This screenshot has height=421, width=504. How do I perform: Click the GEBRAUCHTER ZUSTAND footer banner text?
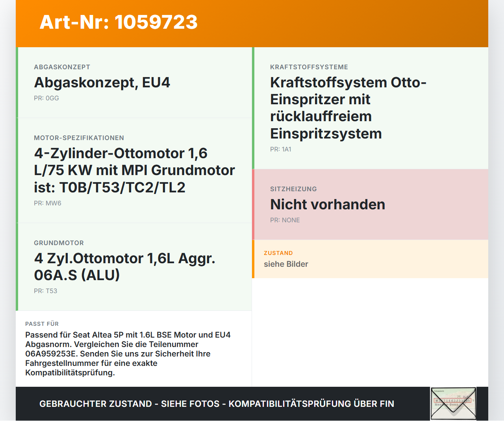pyautogui.click(x=217, y=404)
